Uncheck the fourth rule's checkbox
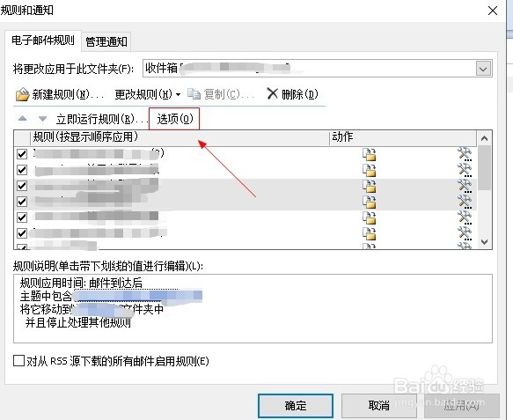The image size is (513, 420). tap(22, 202)
